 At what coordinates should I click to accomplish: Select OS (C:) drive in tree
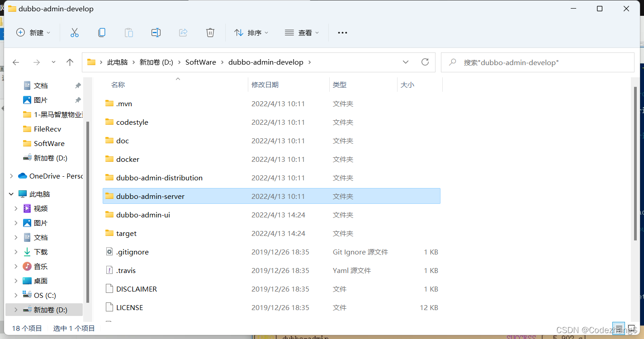[45, 295]
